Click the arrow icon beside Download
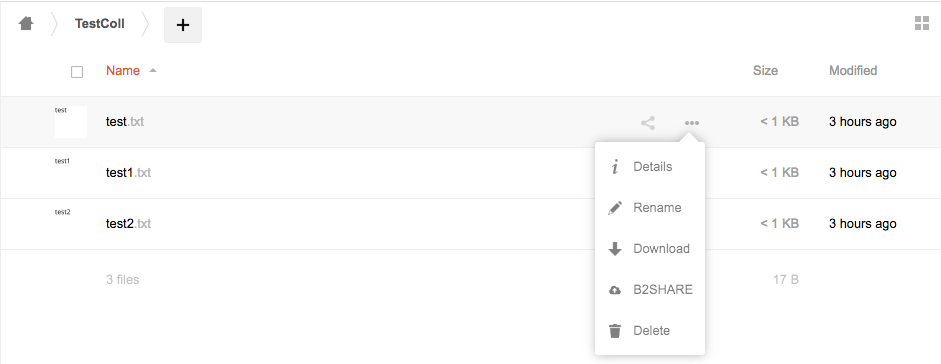This screenshot has height=364, width=941. click(615, 249)
